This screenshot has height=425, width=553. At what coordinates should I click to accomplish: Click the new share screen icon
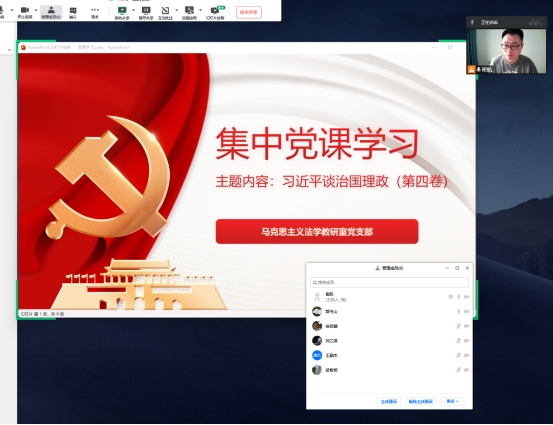coord(122,10)
